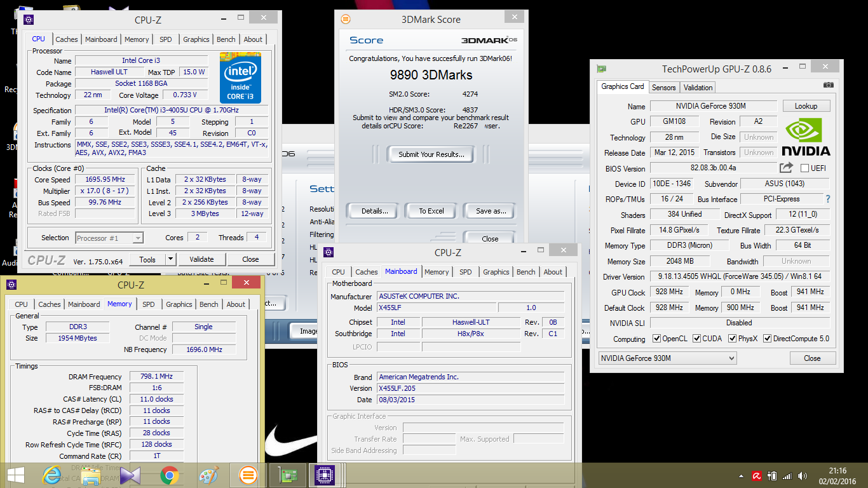Click the Close button at bottom of top-left CPU-Z
This screenshot has height=488, width=868.
tap(250, 259)
